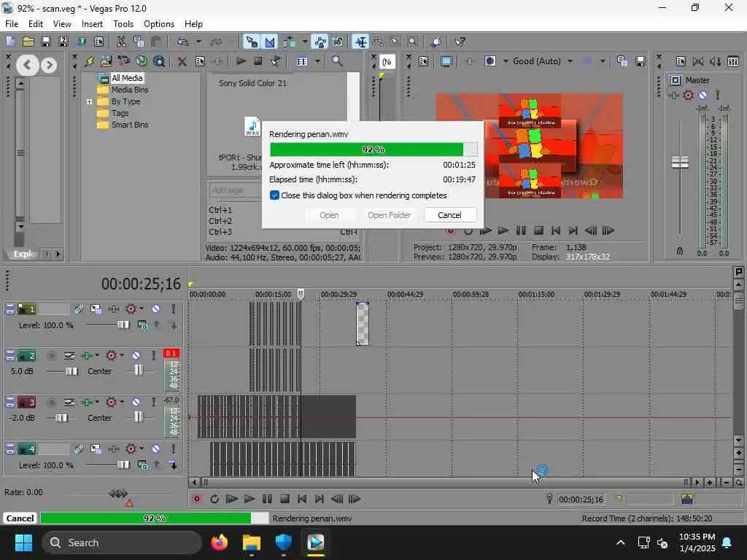Adjust the Master volume fader

pyautogui.click(x=680, y=163)
